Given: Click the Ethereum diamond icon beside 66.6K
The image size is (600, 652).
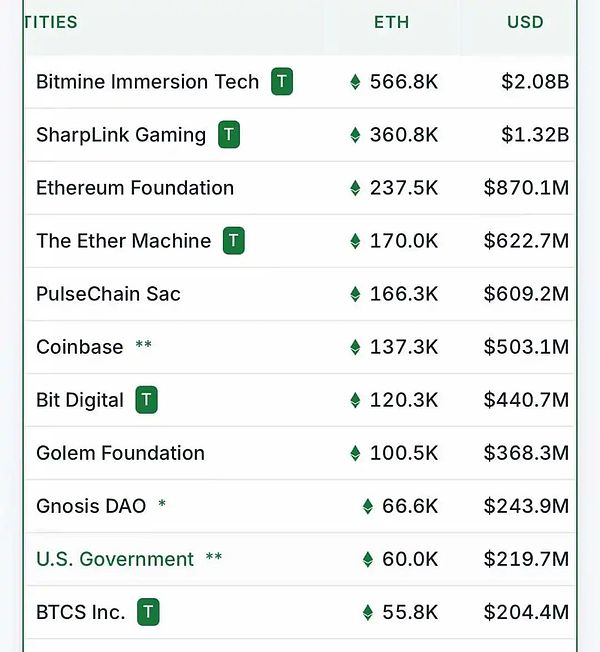Looking at the screenshot, I should coord(368,506).
